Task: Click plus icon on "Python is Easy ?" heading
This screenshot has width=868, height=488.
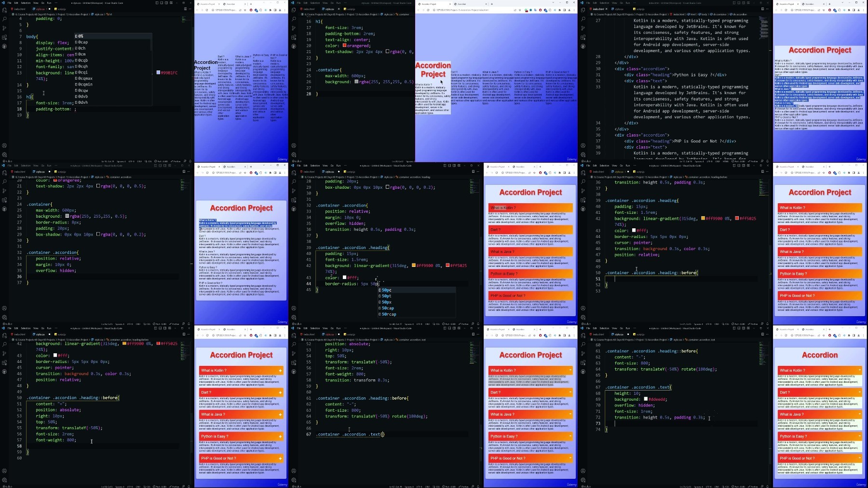Action: click(x=280, y=436)
